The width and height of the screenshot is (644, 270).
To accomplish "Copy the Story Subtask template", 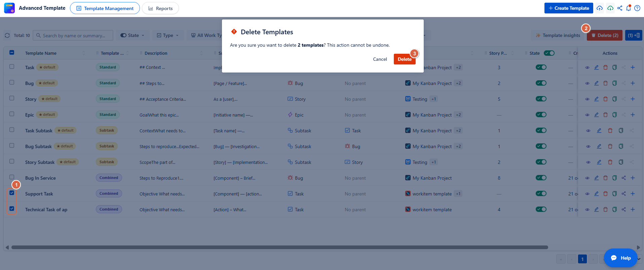I will 621,162.
